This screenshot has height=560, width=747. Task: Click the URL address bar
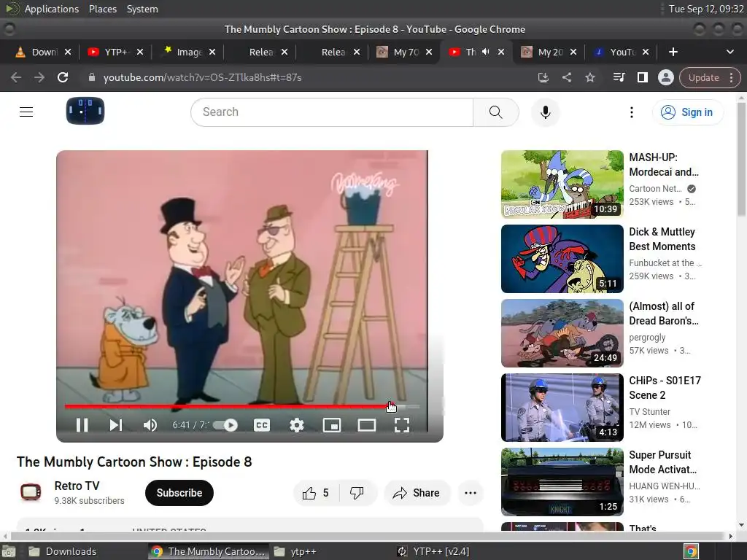305,77
